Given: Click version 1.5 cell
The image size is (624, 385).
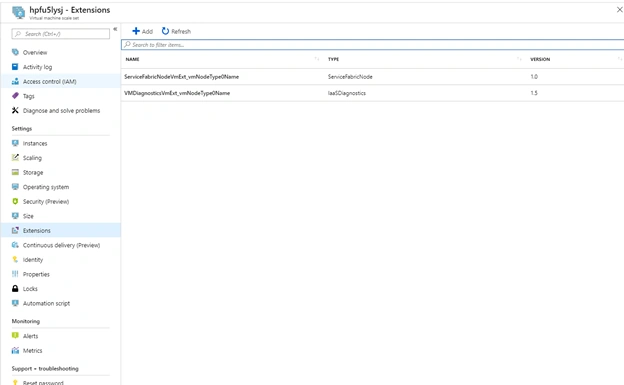Looking at the screenshot, I should pyautogui.click(x=534, y=93).
